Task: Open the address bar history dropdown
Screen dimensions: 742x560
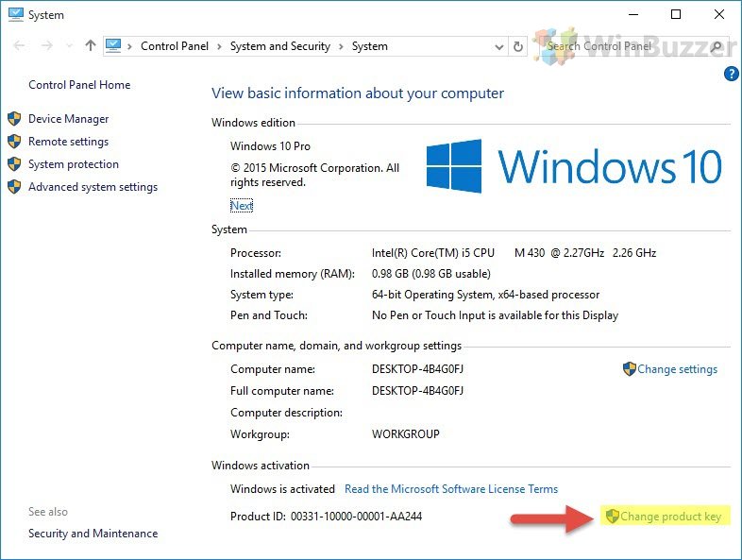Action: point(498,46)
